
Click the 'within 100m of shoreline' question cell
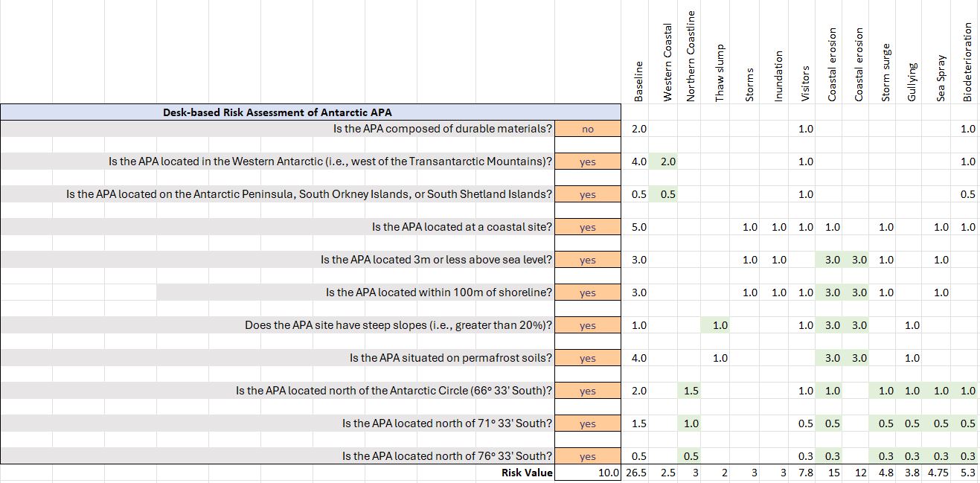pyautogui.click(x=438, y=292)
